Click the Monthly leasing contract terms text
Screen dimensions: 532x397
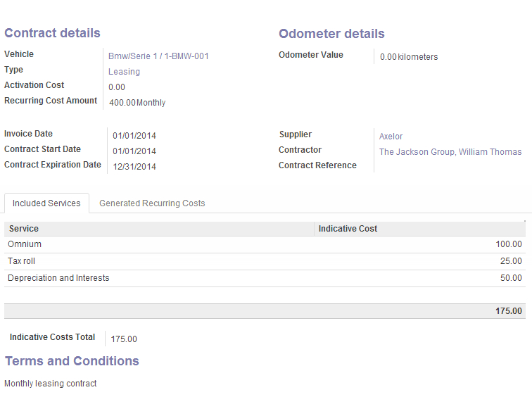pos(51,384)
